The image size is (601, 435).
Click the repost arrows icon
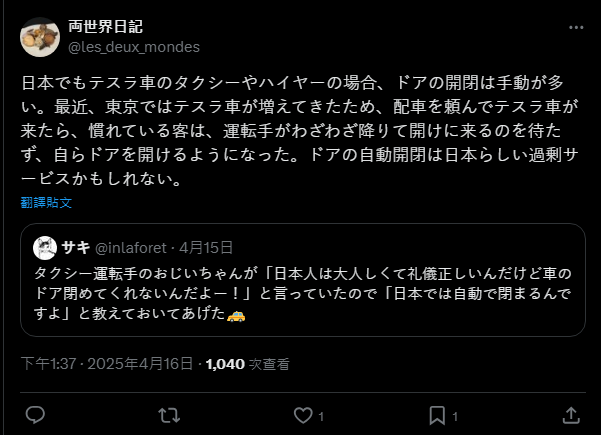click(x=169, y=414)
